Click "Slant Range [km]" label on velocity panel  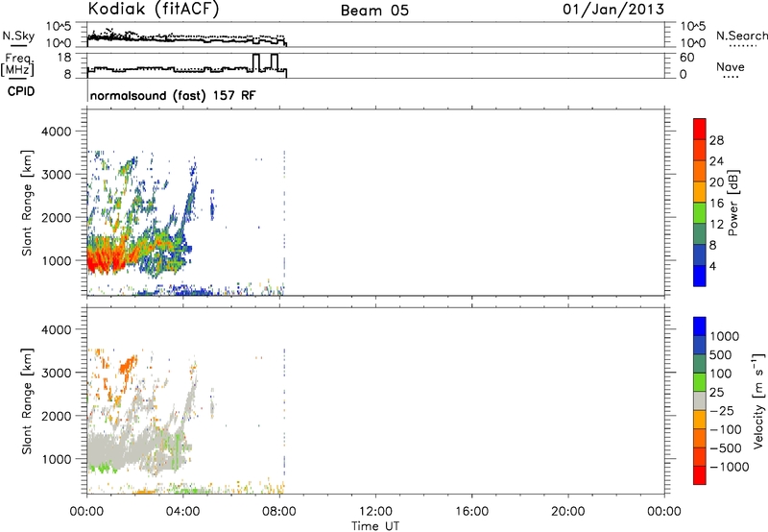point(27,401)
